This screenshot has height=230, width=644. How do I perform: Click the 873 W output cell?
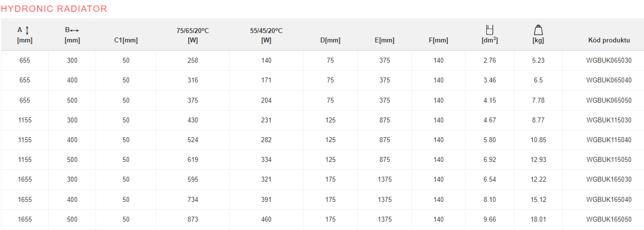pyautogui.click(x=193, y=220)
